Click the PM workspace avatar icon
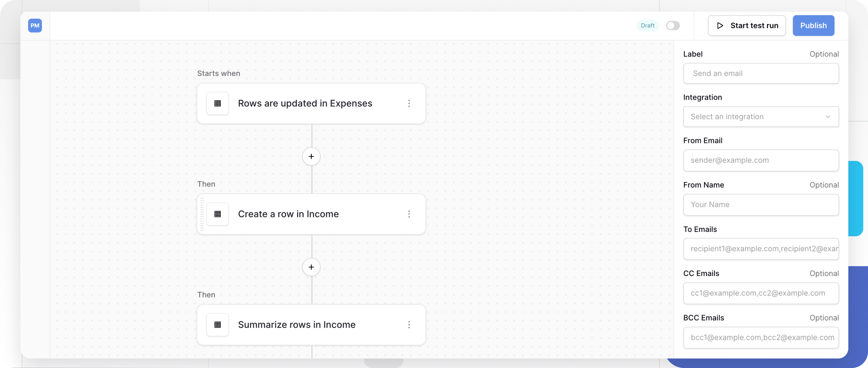 point(35,25)
